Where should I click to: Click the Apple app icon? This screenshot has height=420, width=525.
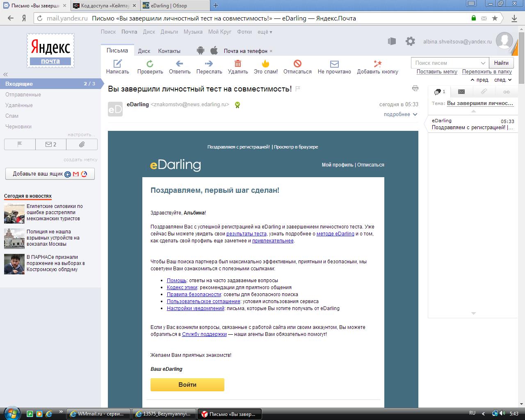(214, 50)
